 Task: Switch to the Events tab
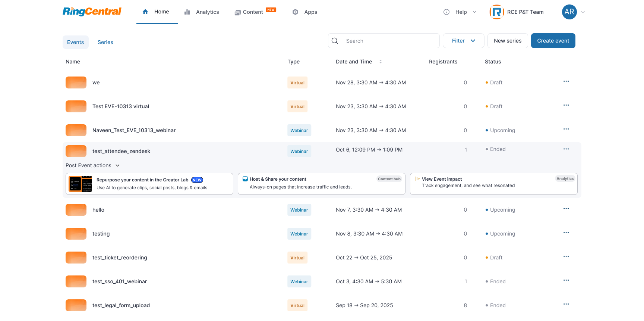(76, 42)
